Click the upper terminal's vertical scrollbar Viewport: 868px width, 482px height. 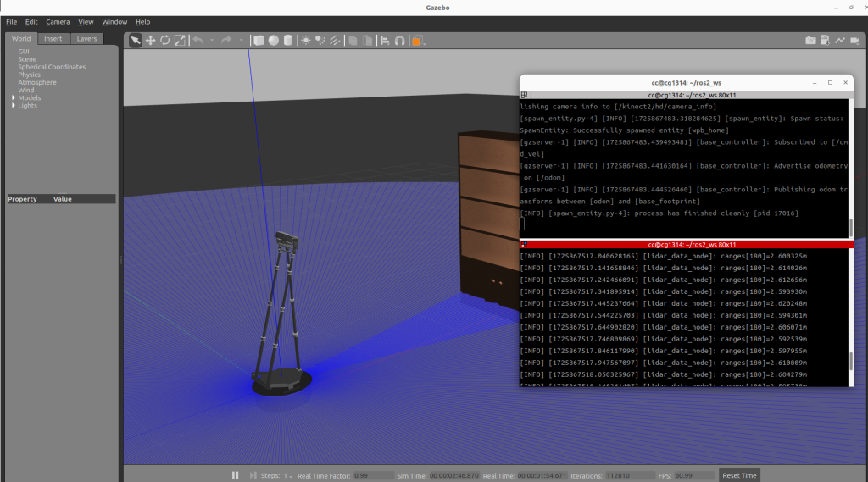(x=850, y=227)
